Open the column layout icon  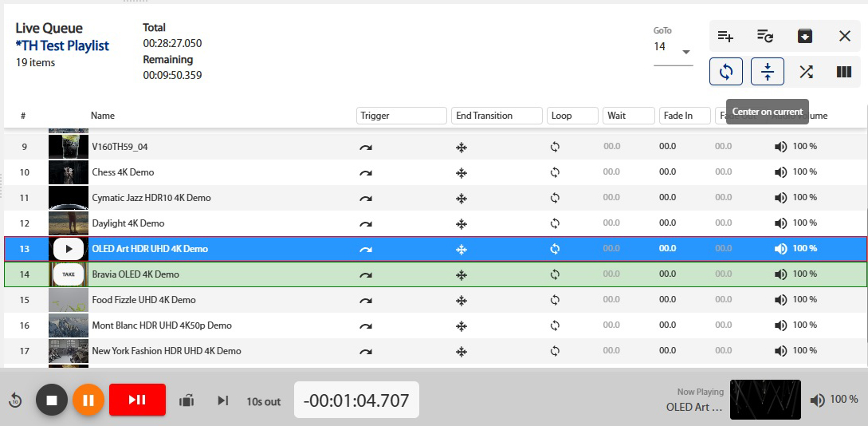(843, 72)
